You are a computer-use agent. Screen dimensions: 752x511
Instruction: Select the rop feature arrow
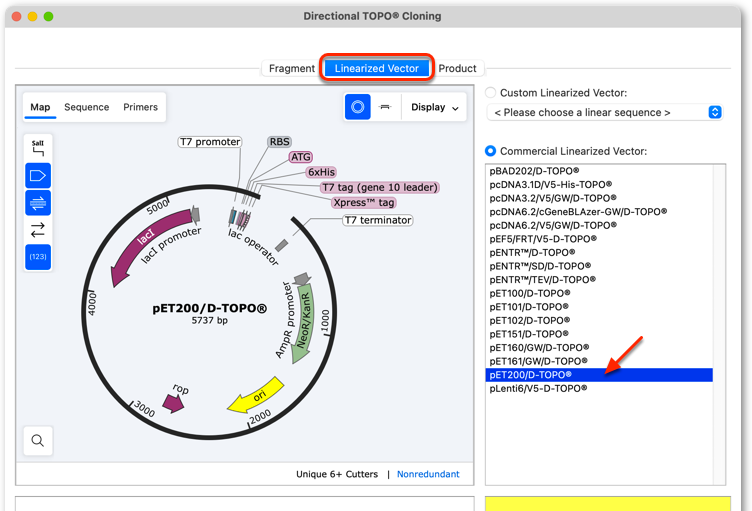click(x=173, y=403)
